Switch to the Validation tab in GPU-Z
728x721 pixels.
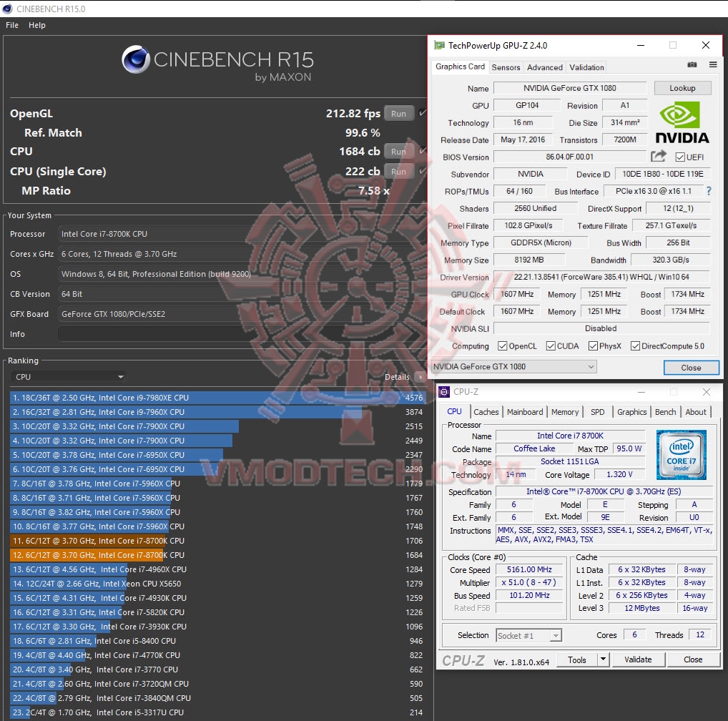pyautogui.click(x=587, y=67)
